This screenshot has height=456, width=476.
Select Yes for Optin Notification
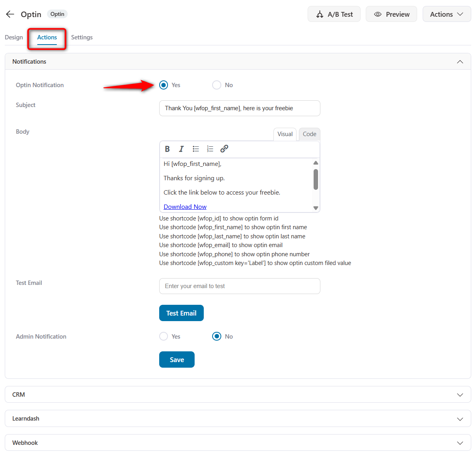(164, 85)
